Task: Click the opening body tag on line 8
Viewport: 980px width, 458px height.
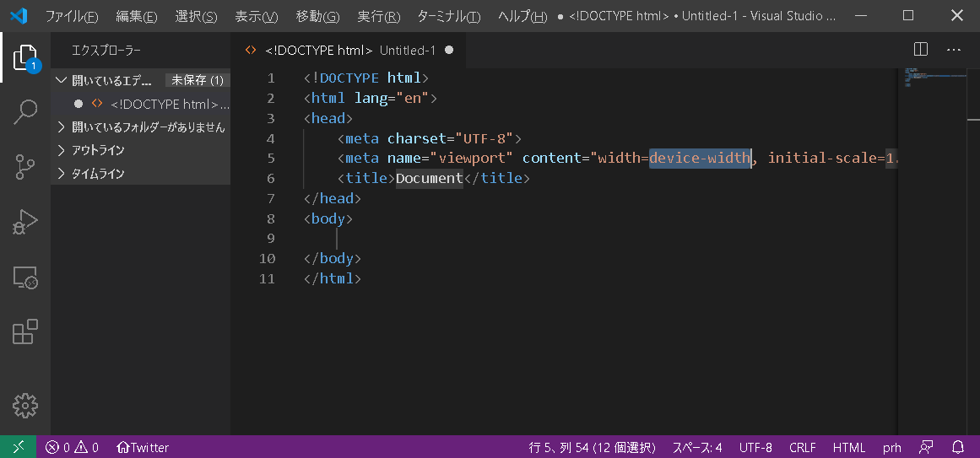Action: 328,218
